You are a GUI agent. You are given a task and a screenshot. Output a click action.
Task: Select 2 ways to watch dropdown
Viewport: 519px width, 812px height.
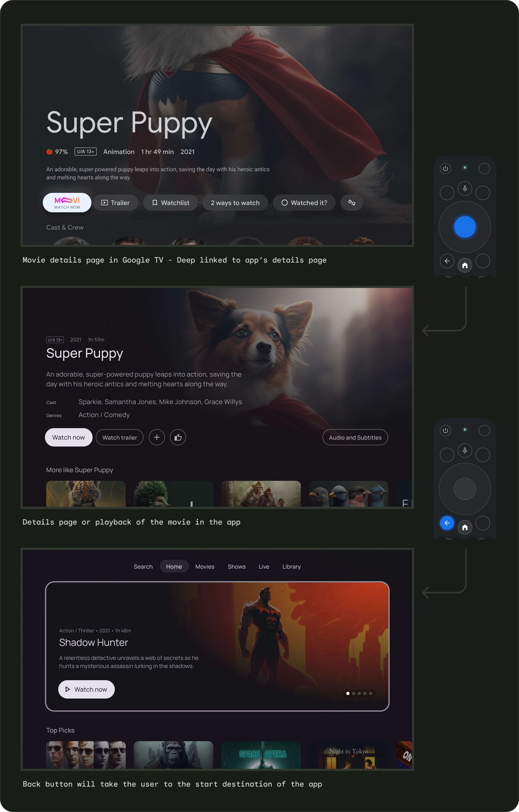point(235,202)
